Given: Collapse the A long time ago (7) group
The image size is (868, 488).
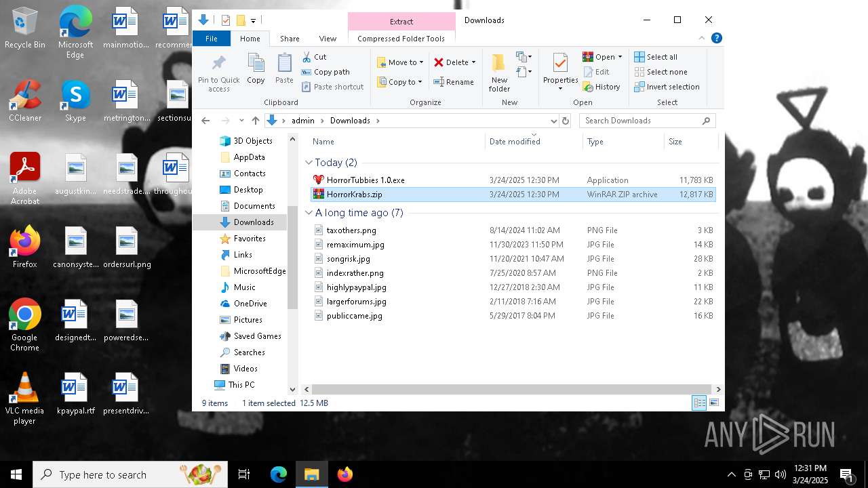Looking at the screenshot, I should (x=309, y=213).
